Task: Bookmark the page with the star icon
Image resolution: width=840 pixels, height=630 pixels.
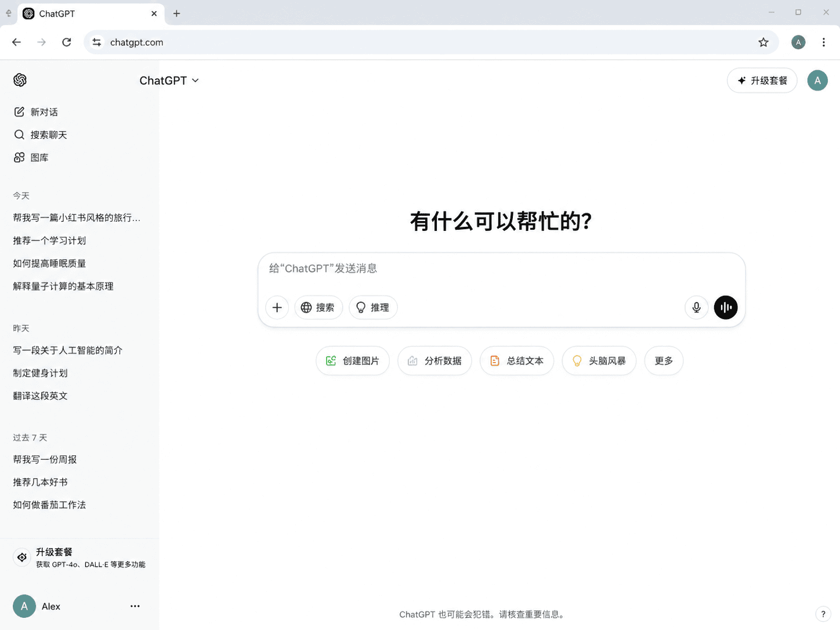Action: point(763,42)
